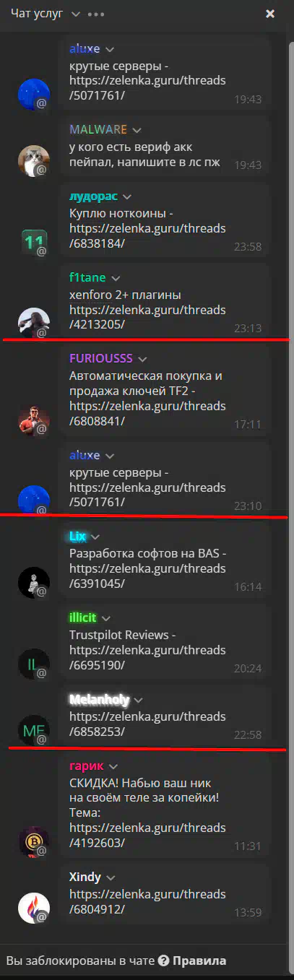Expand the chevron beside гарик's name
The width and height of the screenshot is (294, 980).
click(x=113, y=766)
